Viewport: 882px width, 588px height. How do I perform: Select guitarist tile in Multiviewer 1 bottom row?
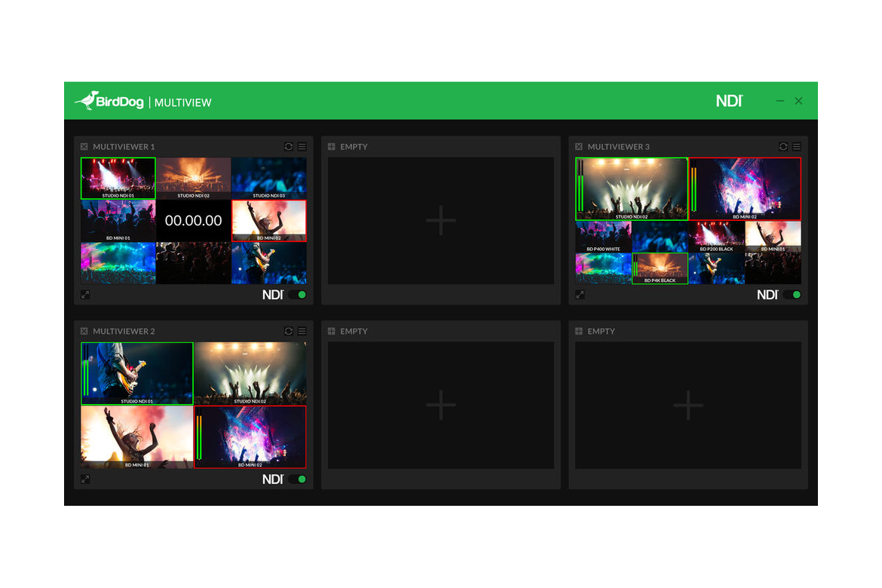click(269, 263)
